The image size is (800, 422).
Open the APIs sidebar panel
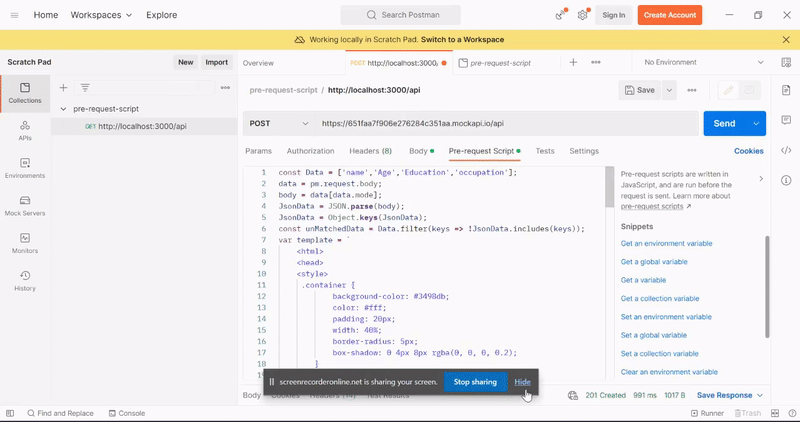(25, 130)
